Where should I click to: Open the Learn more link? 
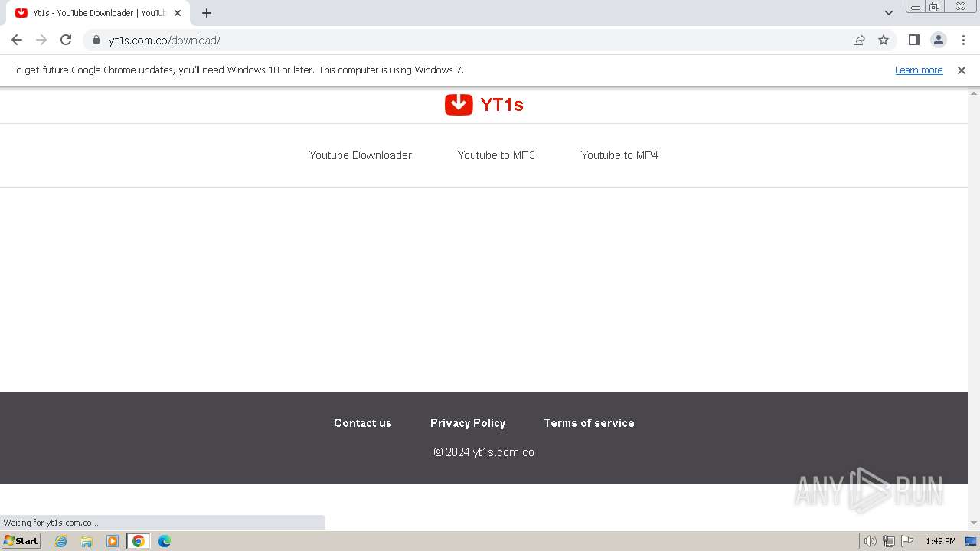(919, 70)
